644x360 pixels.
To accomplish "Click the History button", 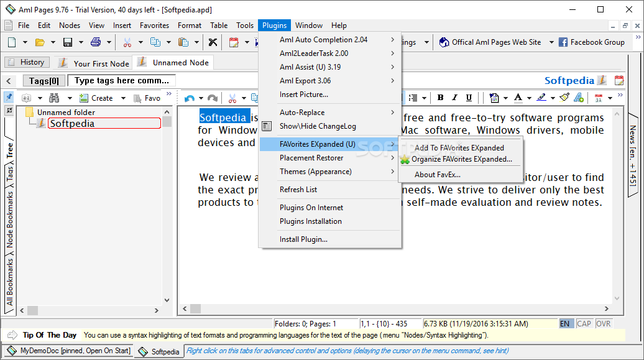I will tap(27, 62).
